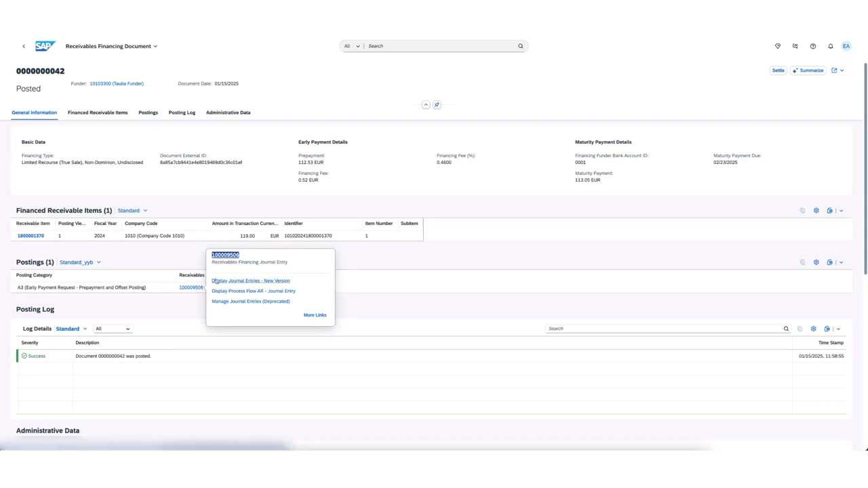Click the export spreadsheet icon for Postings
This screenshot has height=488, width=868.
click(829, 262)
